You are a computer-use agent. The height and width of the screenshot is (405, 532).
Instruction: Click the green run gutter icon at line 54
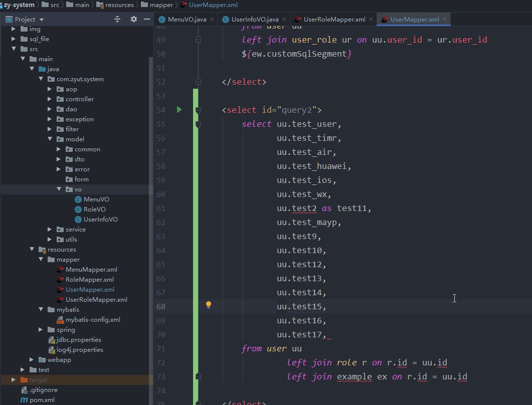[179, 110]
